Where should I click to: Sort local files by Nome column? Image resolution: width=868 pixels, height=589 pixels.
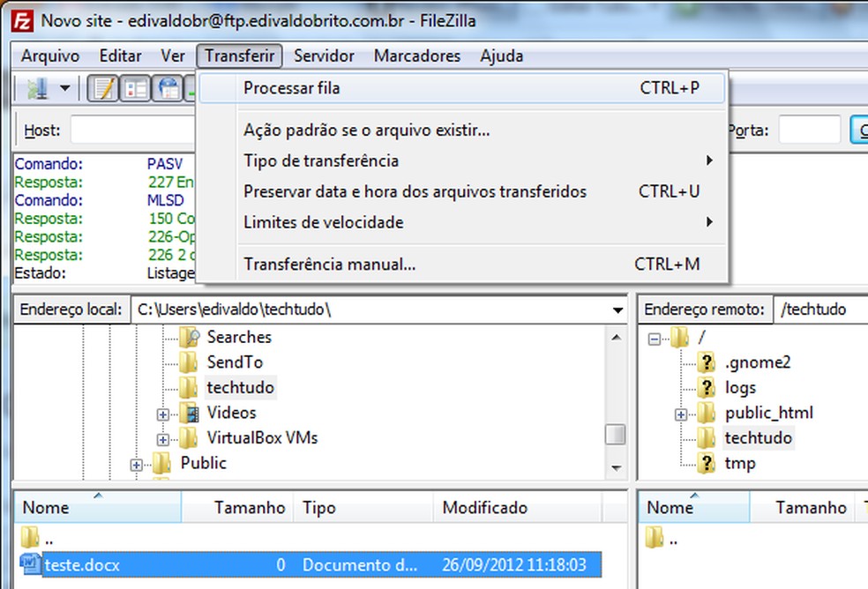point(98,507)
